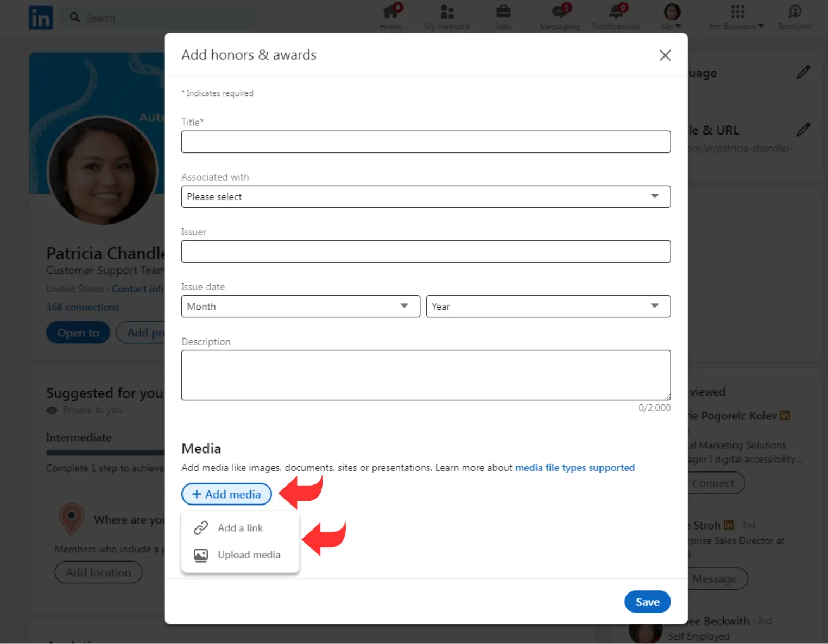The width and height of the screenshot is (828, 644).
Task: Click the Add media button
Action: (226, 494)
